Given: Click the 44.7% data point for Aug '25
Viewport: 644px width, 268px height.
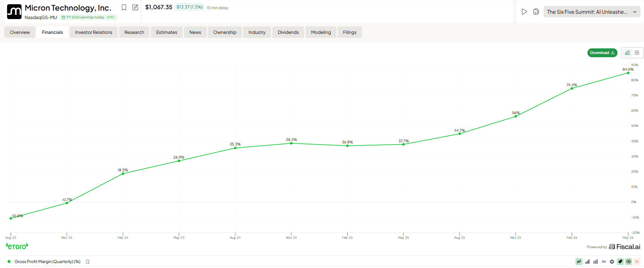Looking at the screenshot, I should point(460,134).
